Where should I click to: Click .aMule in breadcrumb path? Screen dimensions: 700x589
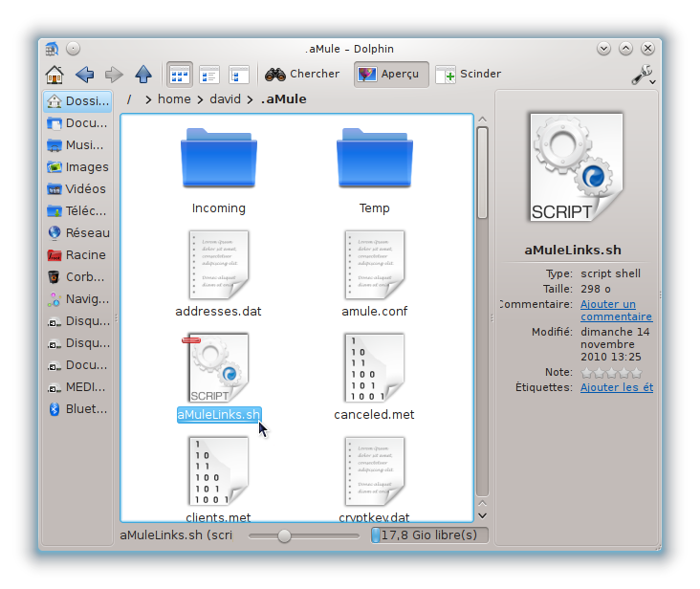[x=283, y=99]
